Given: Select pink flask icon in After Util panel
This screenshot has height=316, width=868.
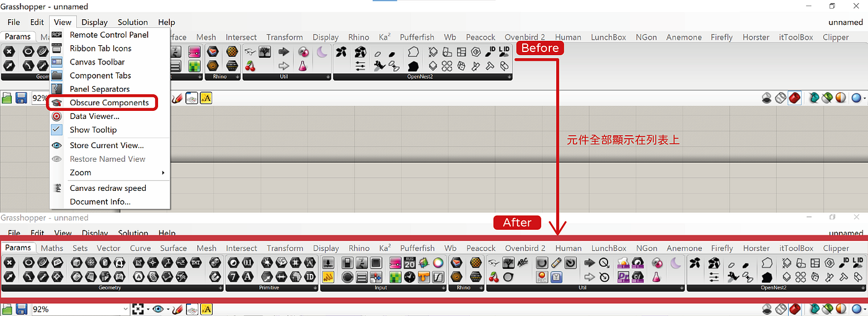Looking at the screenshot, I should 656,277.
